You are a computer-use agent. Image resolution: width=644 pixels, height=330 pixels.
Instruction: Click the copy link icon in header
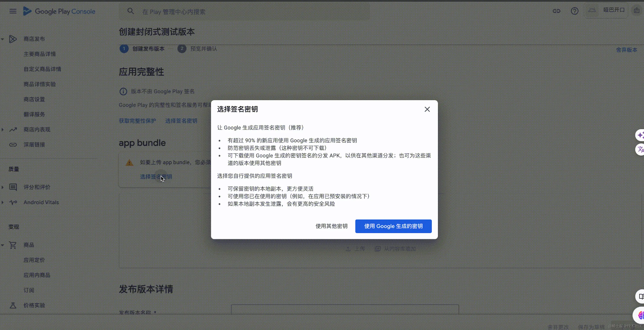pyautogui.click(x=556, y=11)
